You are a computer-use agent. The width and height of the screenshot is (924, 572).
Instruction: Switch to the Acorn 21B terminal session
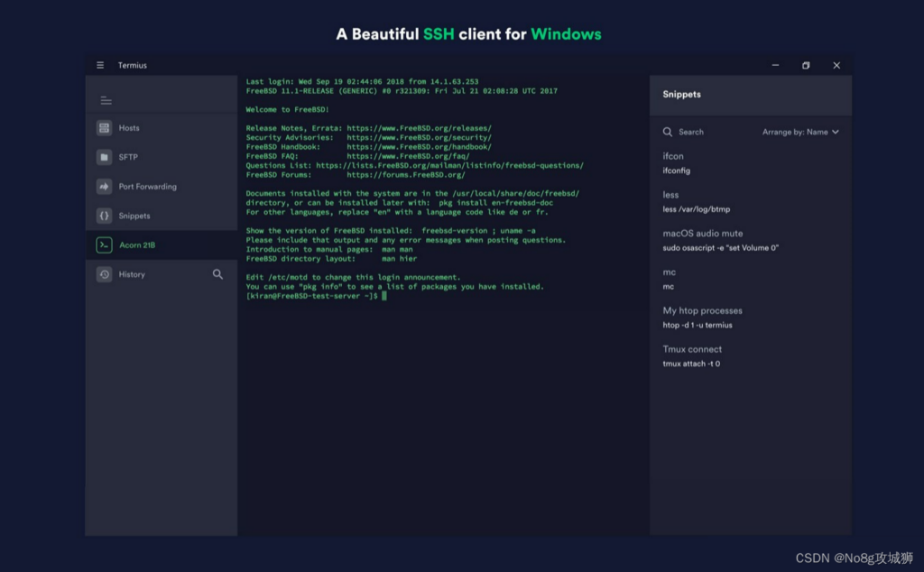pos(137,244)
